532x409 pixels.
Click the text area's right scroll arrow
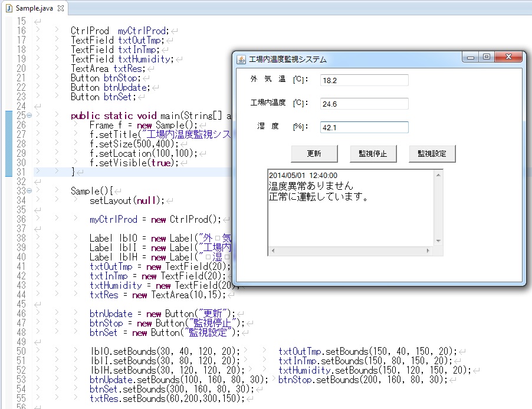[x=428, y=250]
